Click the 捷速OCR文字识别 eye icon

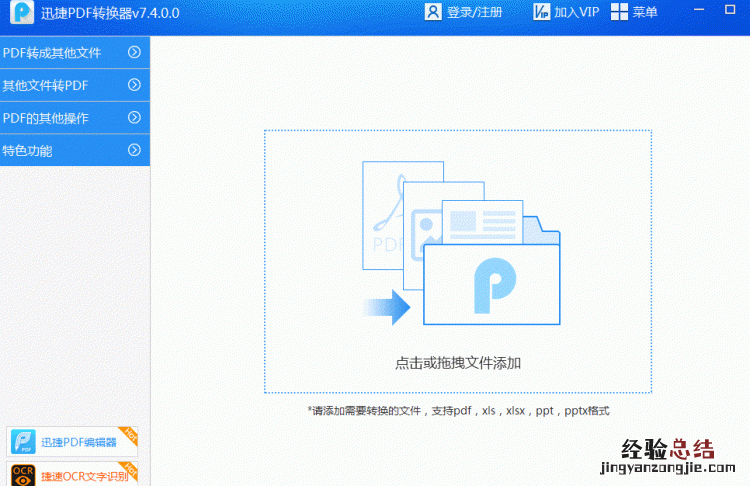[23, 475]
